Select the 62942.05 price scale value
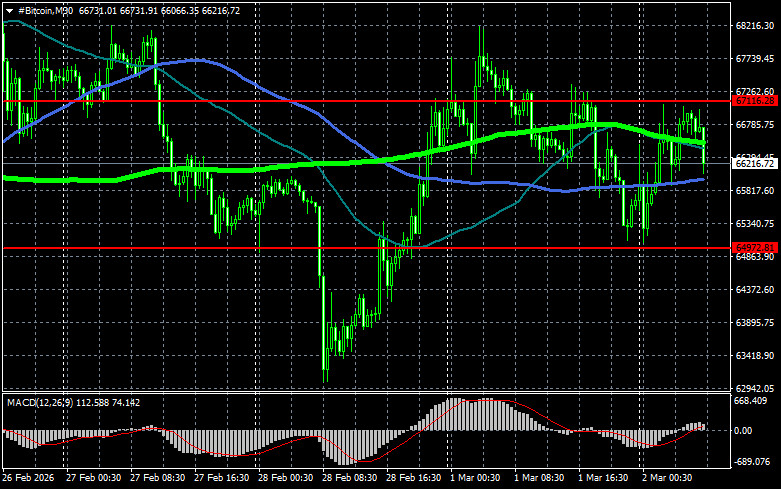The image size is (781, 489). click(755, 388)
